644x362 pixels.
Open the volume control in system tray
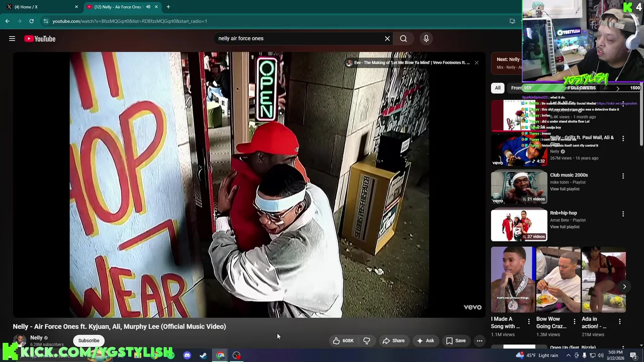pyautogui.click(x=600, y=355)
